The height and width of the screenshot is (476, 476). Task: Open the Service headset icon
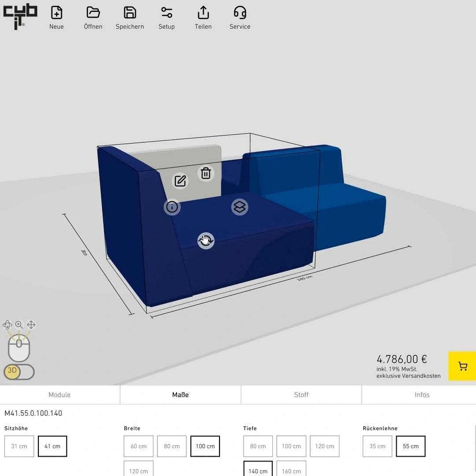pos(240,13)
